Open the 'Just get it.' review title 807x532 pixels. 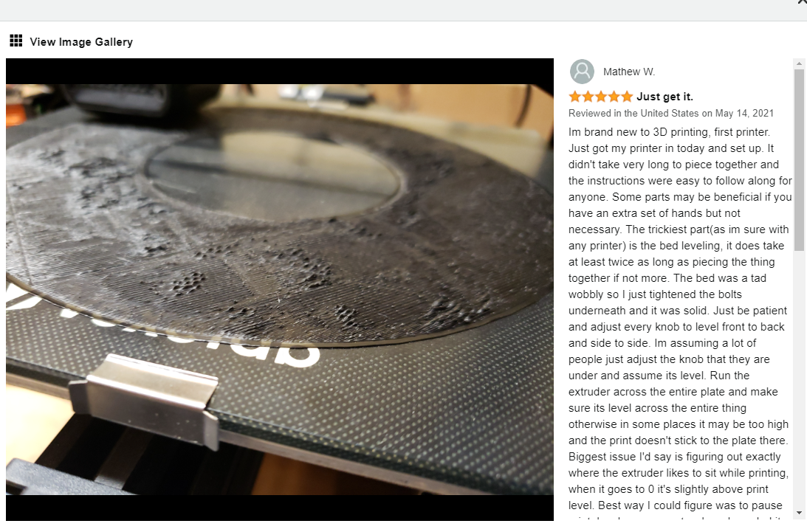tap(665, 97)
